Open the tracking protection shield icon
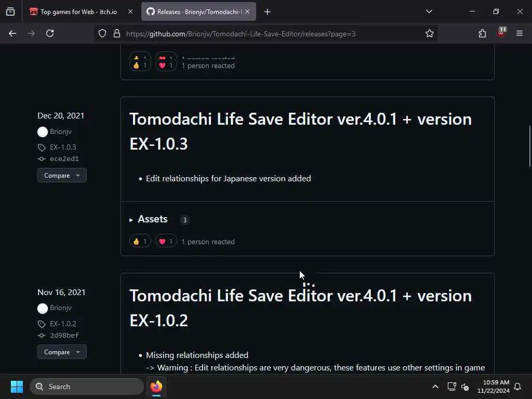Screen dimensions: 532x399 (x=102, y=33)
